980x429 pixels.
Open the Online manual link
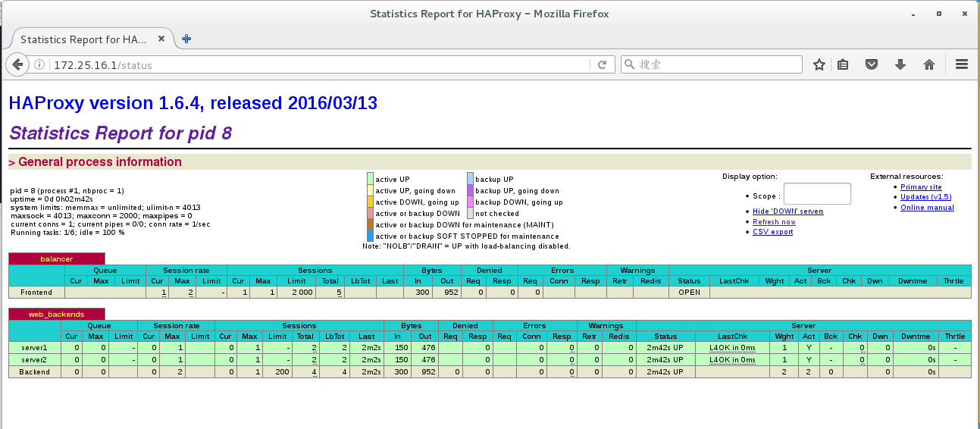tap(927, 208)
